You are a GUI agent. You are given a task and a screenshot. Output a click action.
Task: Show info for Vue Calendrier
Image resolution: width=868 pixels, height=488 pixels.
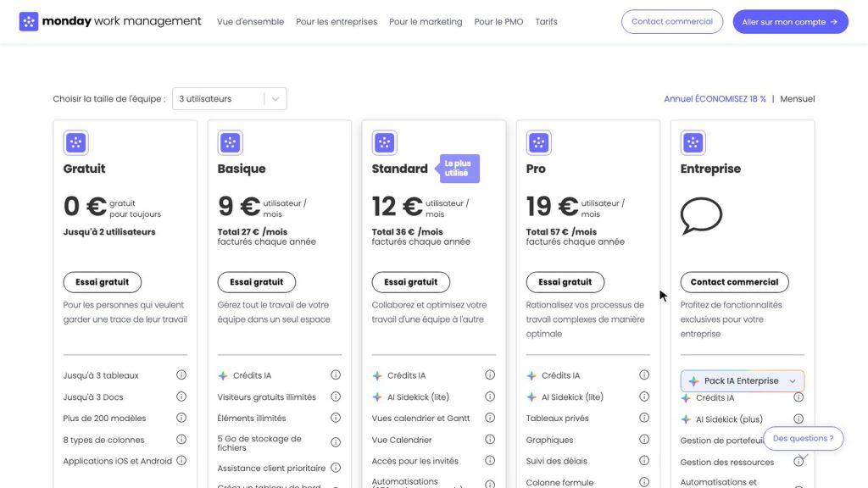click(x=490, y=440)
